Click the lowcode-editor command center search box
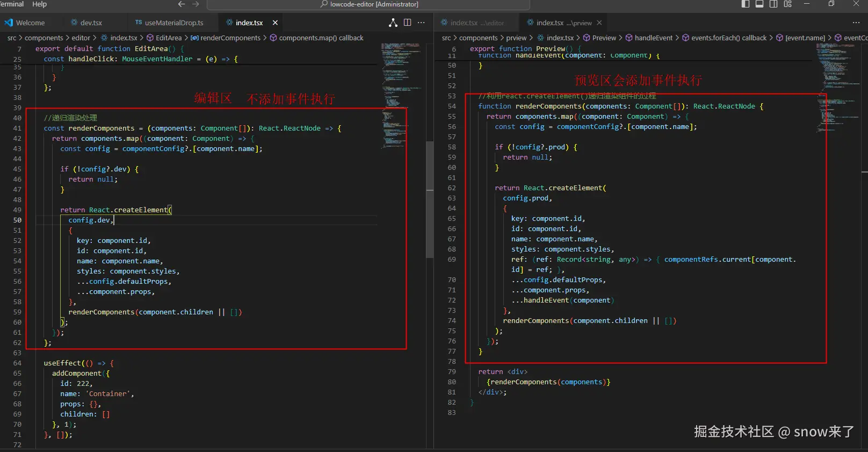 (x=368, y=4)
